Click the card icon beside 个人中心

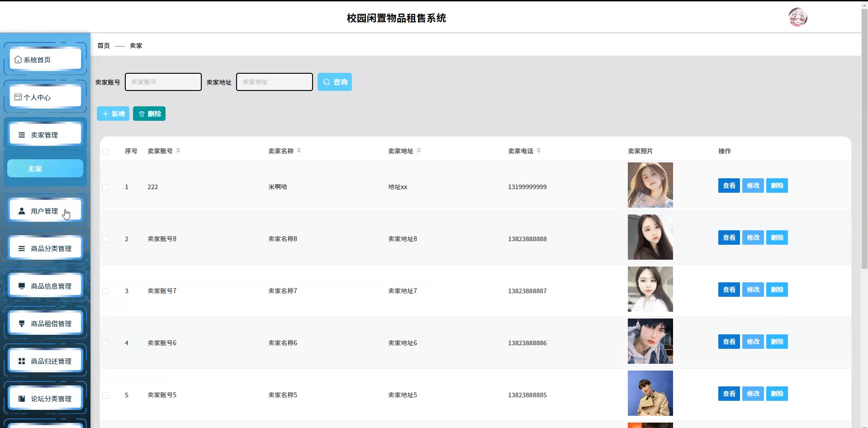(x=18, y=97)
